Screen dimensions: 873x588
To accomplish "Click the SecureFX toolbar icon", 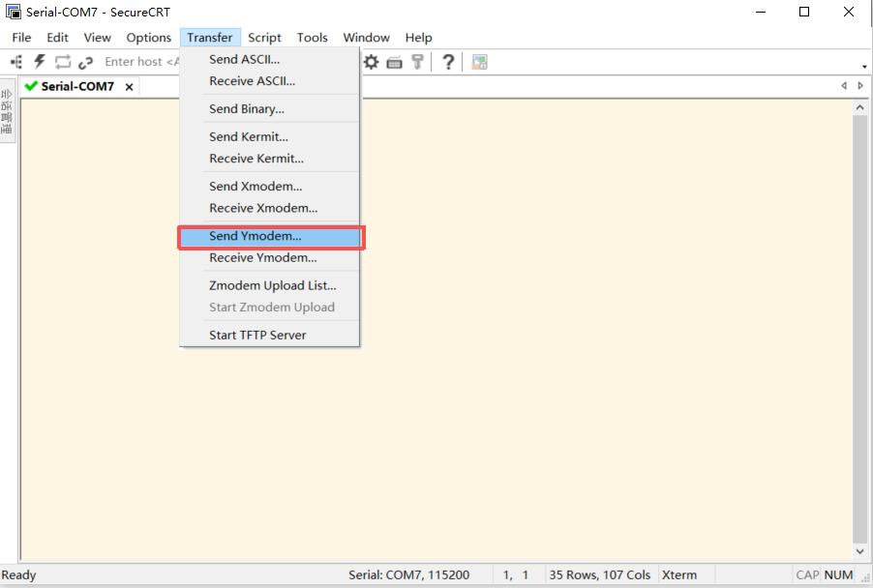I will 479,62.
